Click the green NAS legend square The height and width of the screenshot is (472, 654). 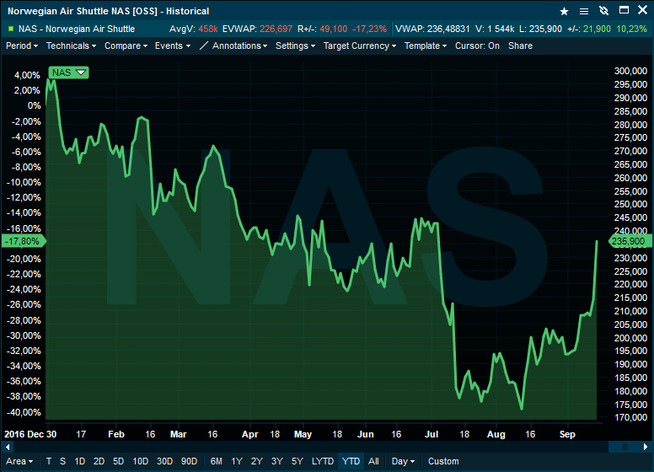(11, 29)
